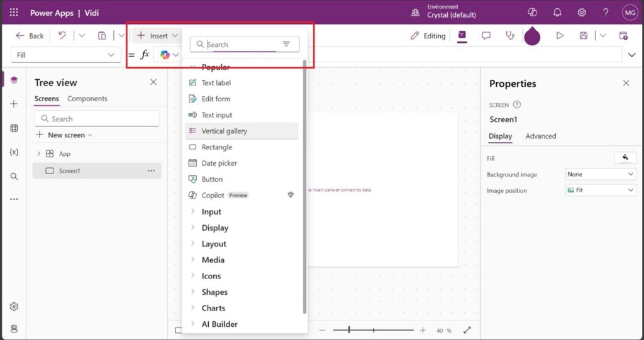644x340 pixels.
Task: Click the notifications bell icon
Action: pyautogui.click(x=557, y=13)
